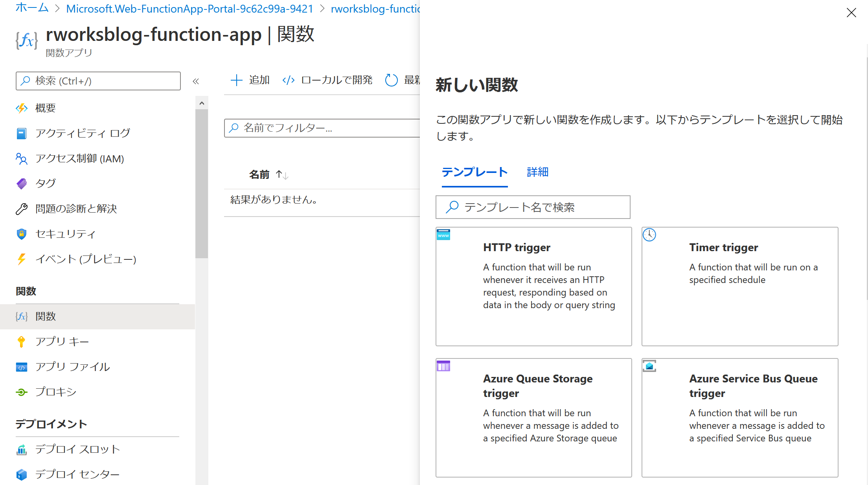Image resolution: width=868 pixels, height=485 pixels.
Task: Sort by 名前 column arrows
Action: (x=282, y=175)
